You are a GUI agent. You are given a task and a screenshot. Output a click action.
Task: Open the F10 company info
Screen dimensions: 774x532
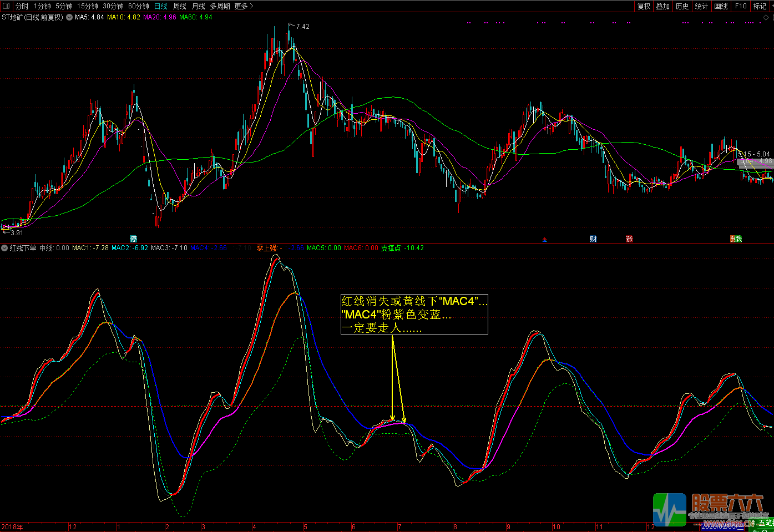tap(741, 6)
